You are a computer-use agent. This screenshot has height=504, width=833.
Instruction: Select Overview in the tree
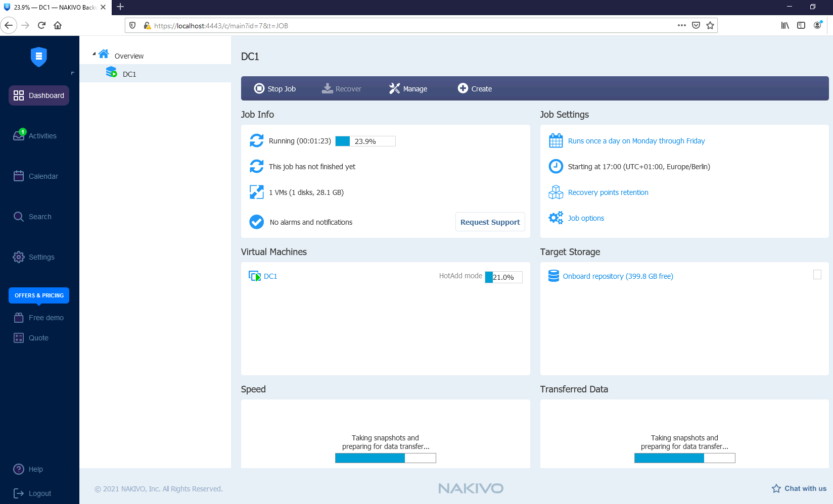(129, 56)
